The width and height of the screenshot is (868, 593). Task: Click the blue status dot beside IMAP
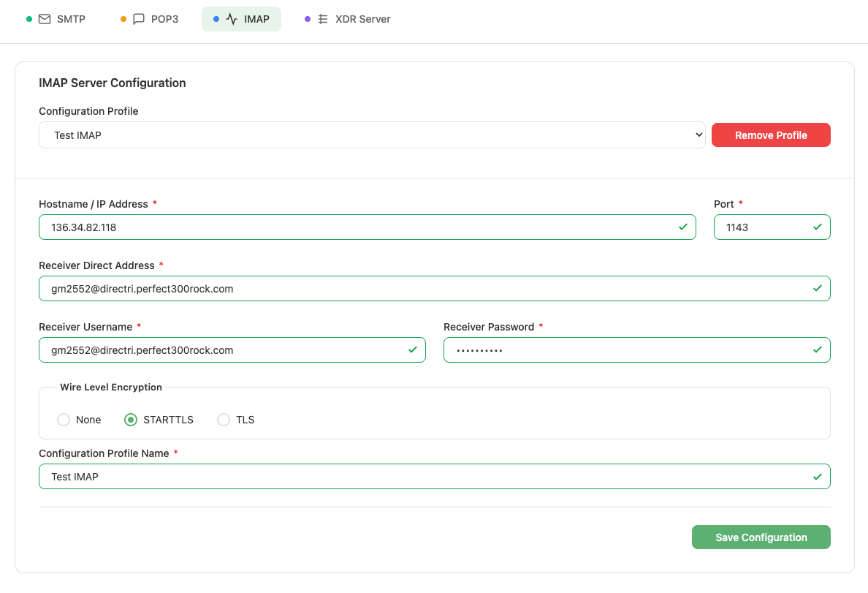(216, 20)
